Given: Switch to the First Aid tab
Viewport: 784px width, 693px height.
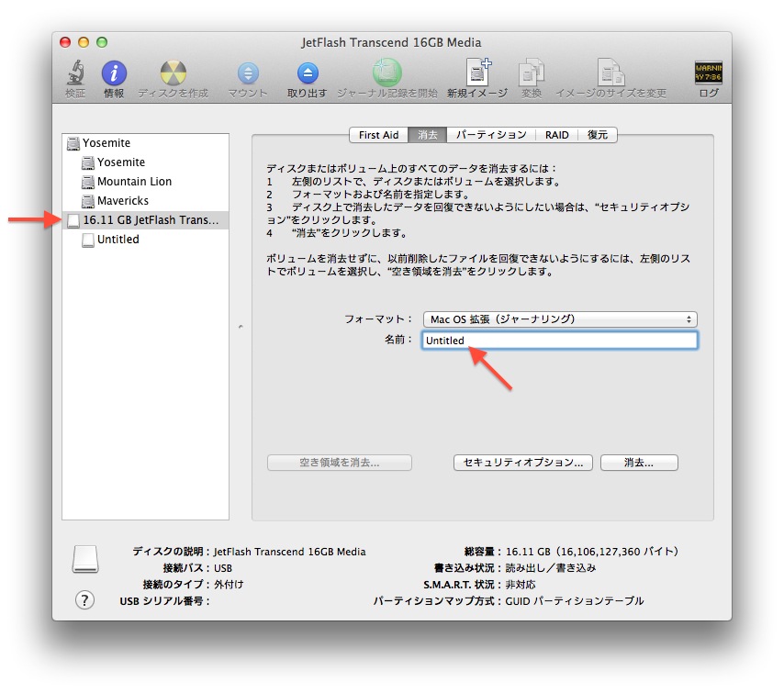Looking at the screenshot, I should coord(378,135).
